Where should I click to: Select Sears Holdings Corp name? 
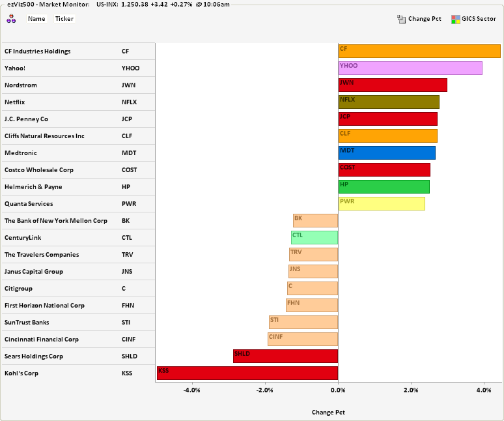point(33,356)
